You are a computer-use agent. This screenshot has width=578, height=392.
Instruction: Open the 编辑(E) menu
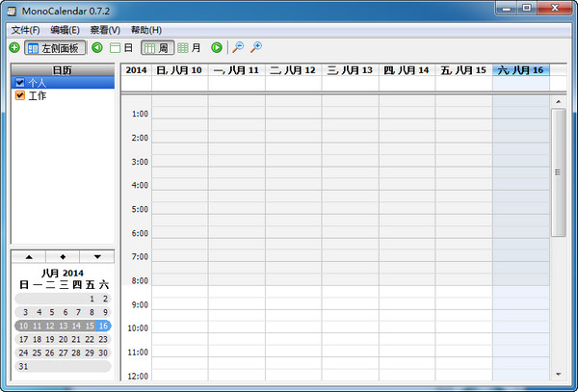[65, 30]
